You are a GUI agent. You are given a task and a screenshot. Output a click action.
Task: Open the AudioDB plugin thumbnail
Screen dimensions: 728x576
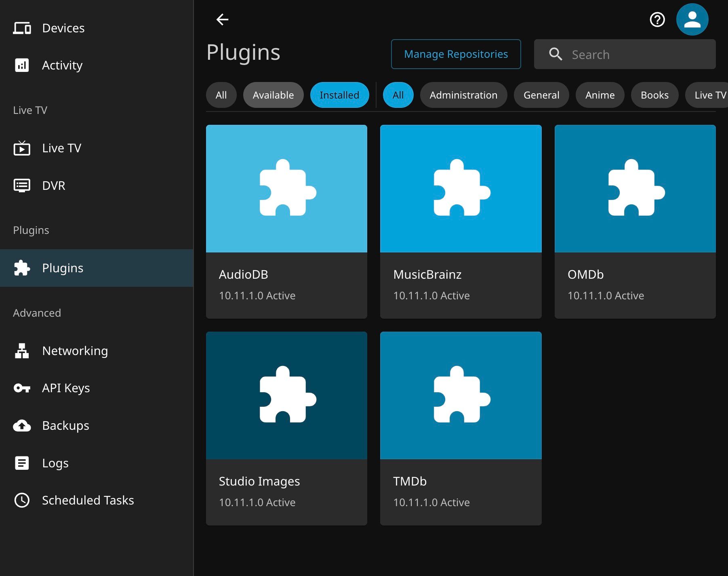point(286,189)
